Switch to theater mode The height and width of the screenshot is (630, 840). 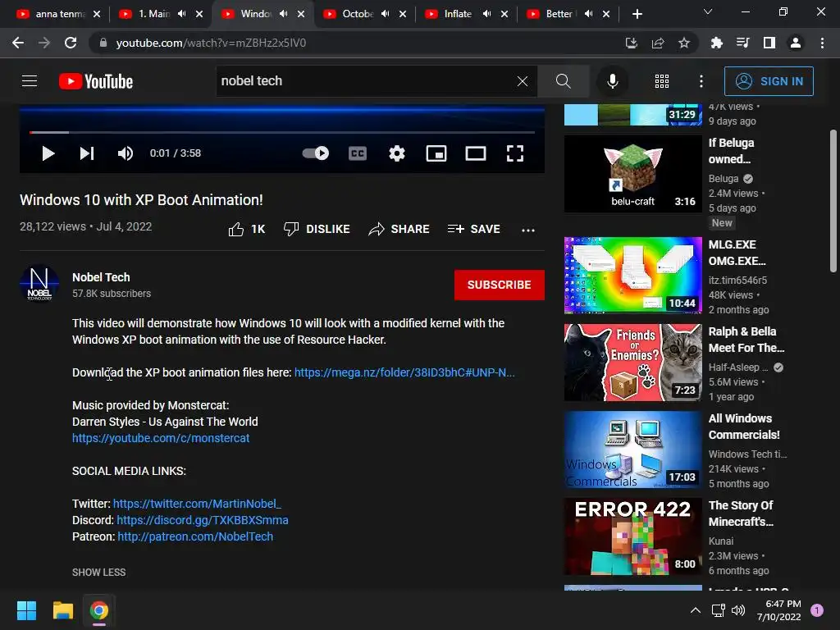[x=475, y=153]
